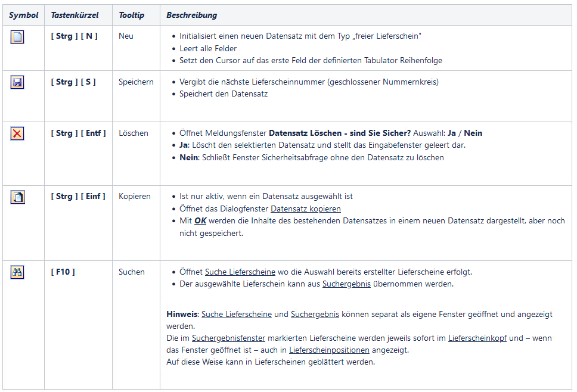Click the Kopieren copy icon
Image resolution: width=577 pixels, height=392 pixels.
[x=17, y=197]
